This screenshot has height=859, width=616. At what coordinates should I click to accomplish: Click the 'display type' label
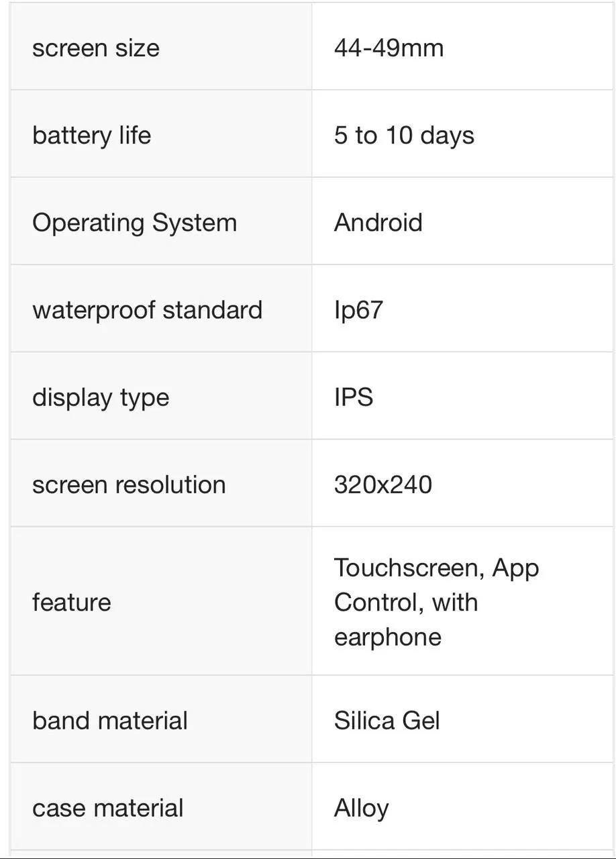coord(101,397)
